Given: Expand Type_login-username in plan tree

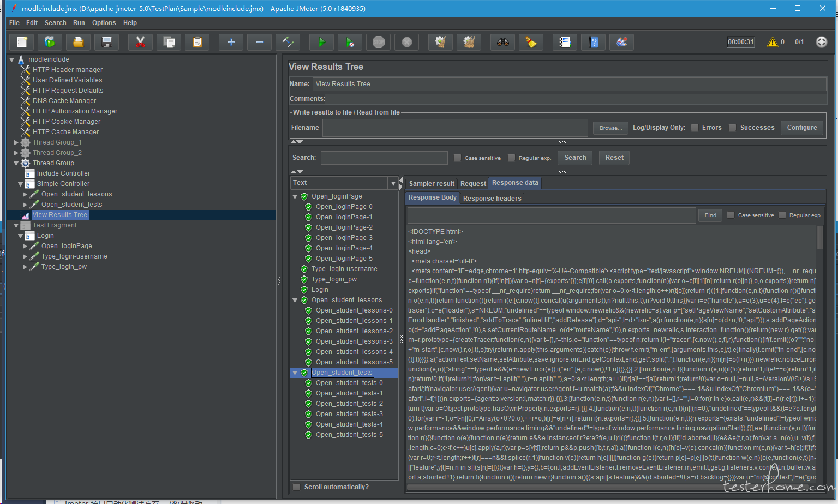Looking at the screenshot, I should [x=25, y=256].
